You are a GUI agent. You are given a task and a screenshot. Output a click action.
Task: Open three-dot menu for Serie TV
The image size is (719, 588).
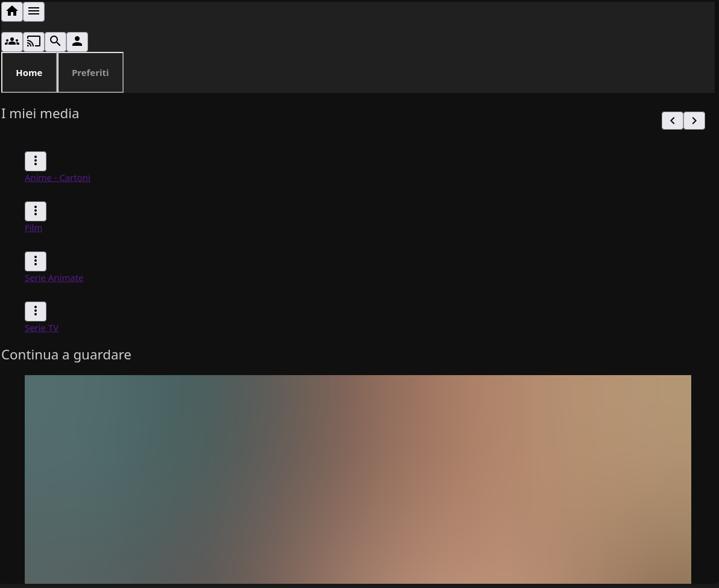coord(36,311)
